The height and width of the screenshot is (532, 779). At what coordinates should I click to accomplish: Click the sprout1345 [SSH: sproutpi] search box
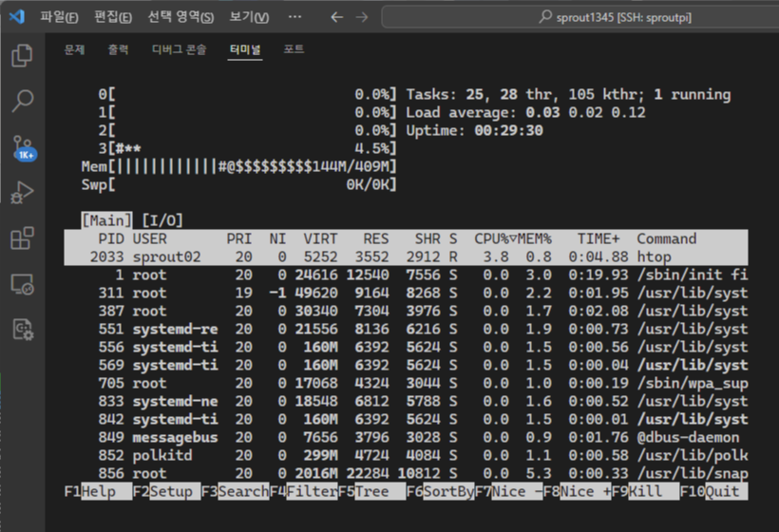(580, 17)
